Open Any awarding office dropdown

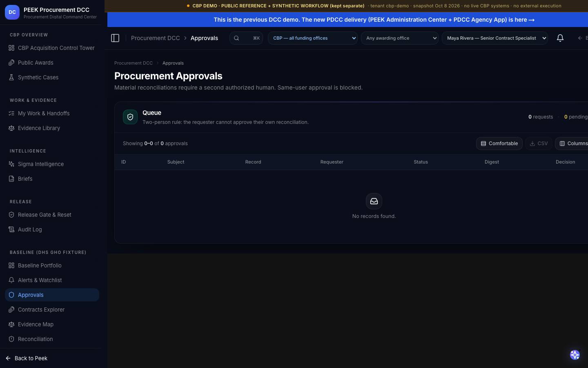point(400,38)
